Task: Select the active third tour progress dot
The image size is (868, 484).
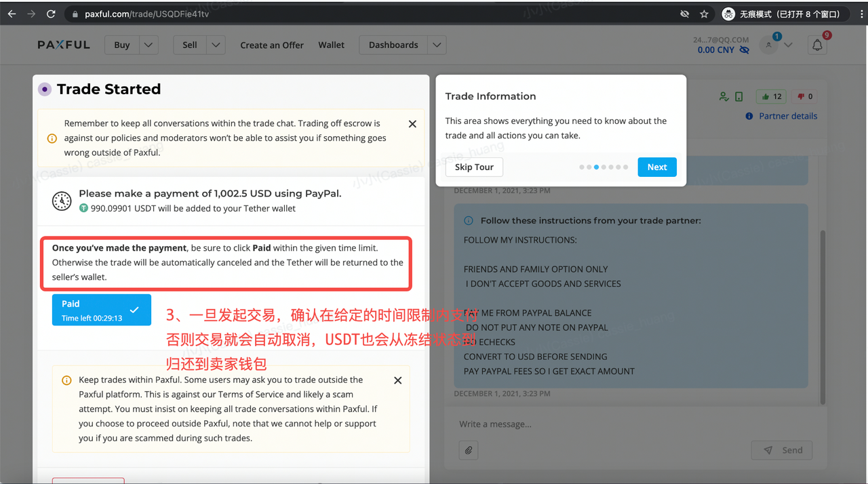Action: [x=596, y=167]
